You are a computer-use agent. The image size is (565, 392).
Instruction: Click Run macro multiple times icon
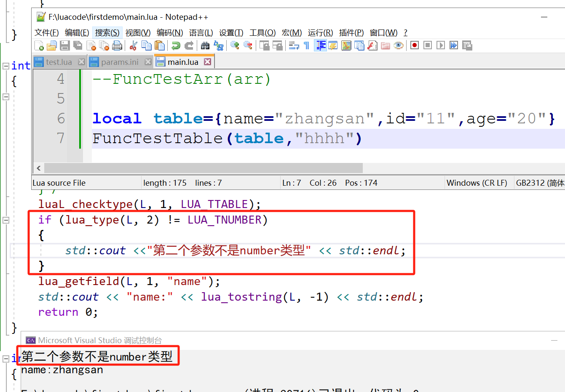click(454, 45)
